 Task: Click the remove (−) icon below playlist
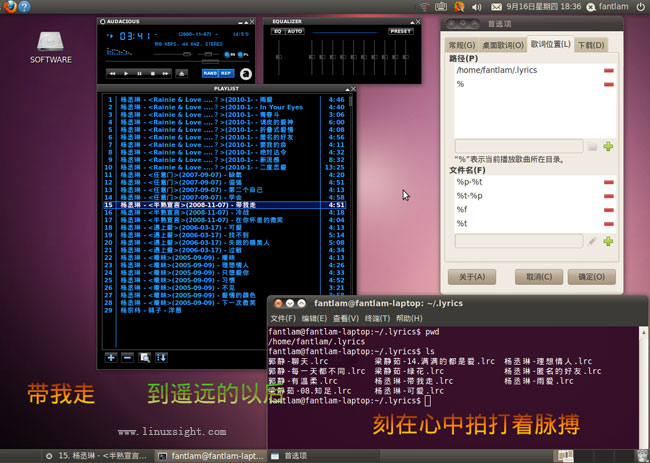[x=127, y=357]
